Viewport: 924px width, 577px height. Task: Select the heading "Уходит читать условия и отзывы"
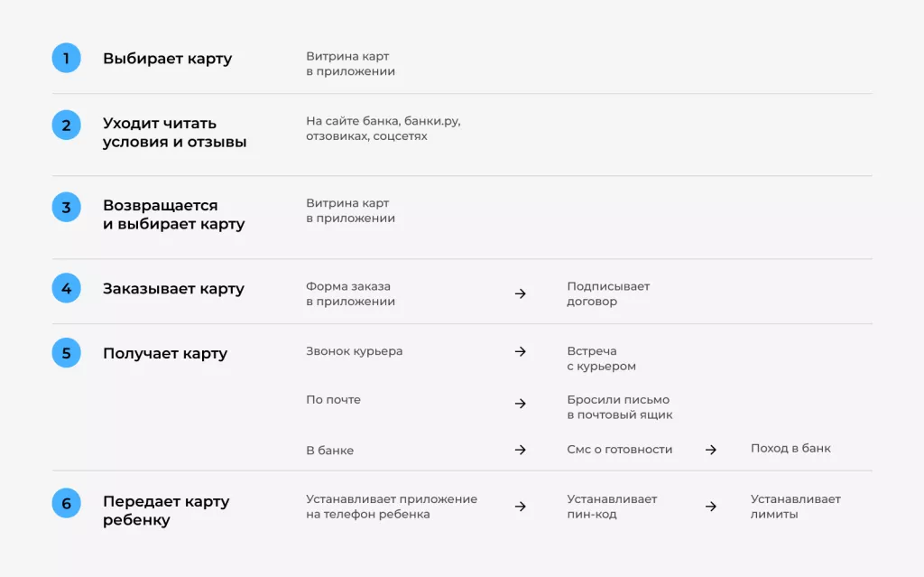(174, 133)
